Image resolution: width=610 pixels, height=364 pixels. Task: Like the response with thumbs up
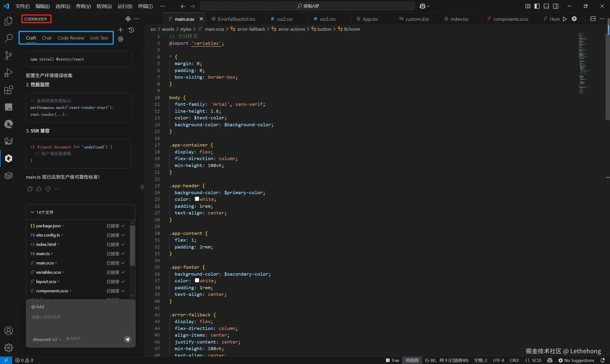click(39, 189)
